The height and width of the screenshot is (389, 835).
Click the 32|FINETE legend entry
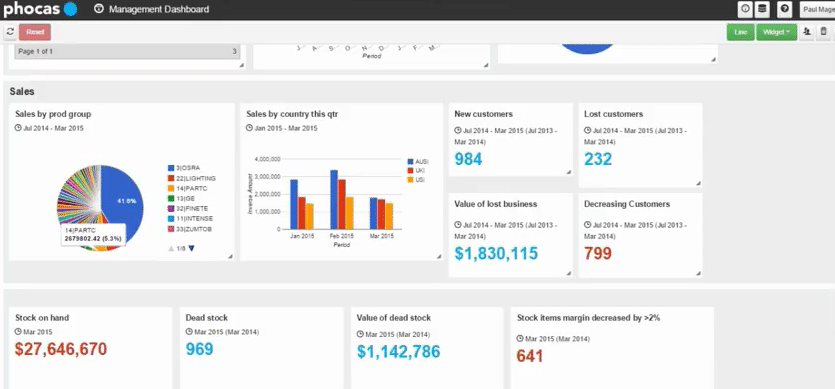(188, 208)
